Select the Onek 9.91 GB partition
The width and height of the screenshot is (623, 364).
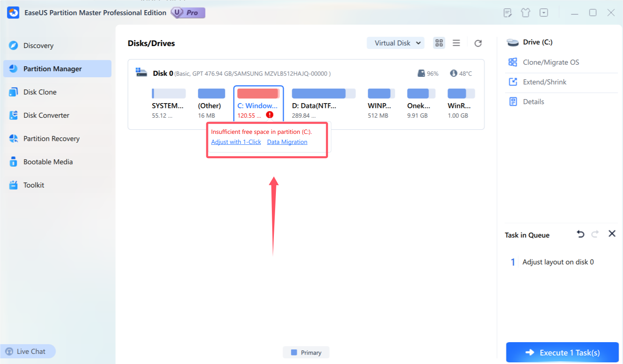click(x=421, y=104)
